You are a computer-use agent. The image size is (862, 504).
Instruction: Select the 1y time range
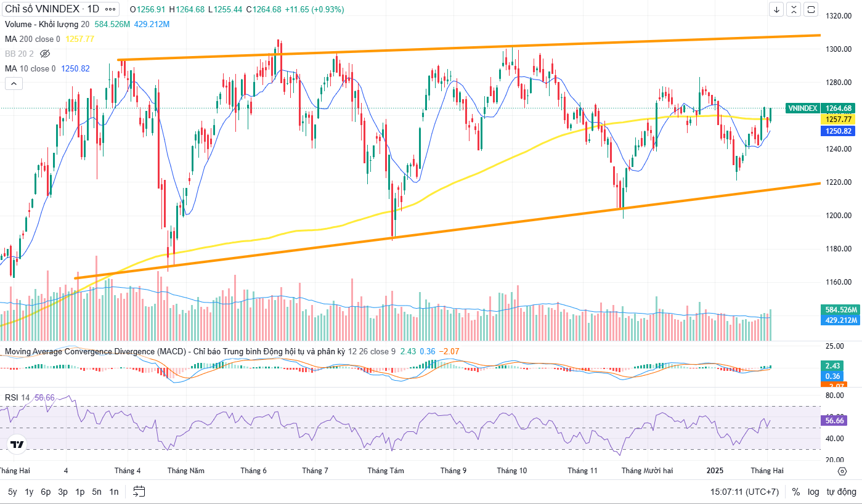[29, 492]
